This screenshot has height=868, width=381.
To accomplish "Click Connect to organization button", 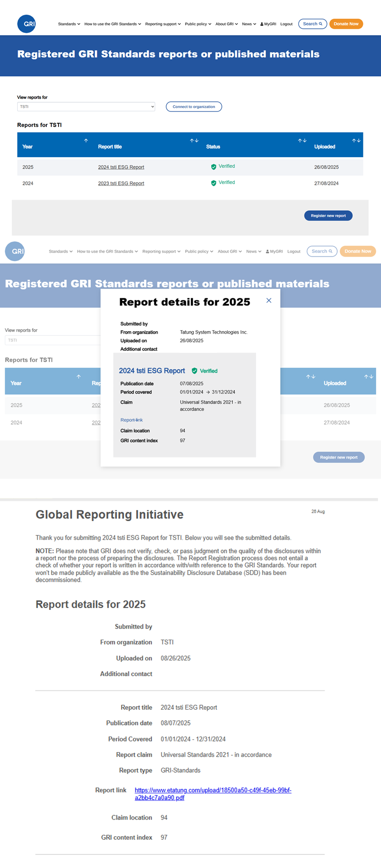I will click(x=194, y=106).
